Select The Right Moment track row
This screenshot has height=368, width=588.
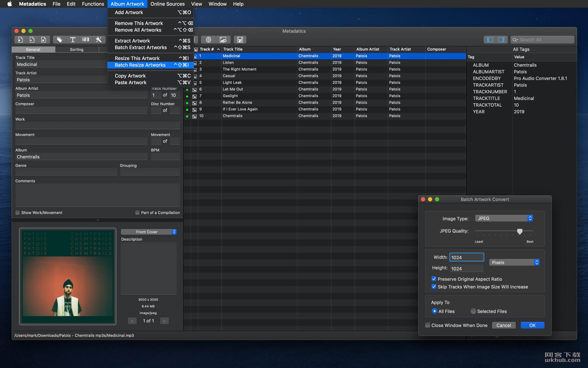coord(325,69)
